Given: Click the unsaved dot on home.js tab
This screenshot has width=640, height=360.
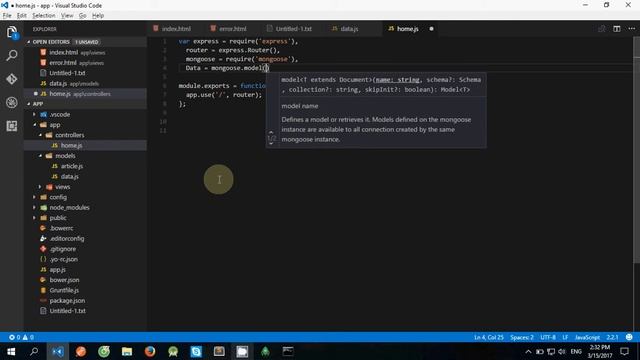Looking at the screenshot, I should 431,29.
